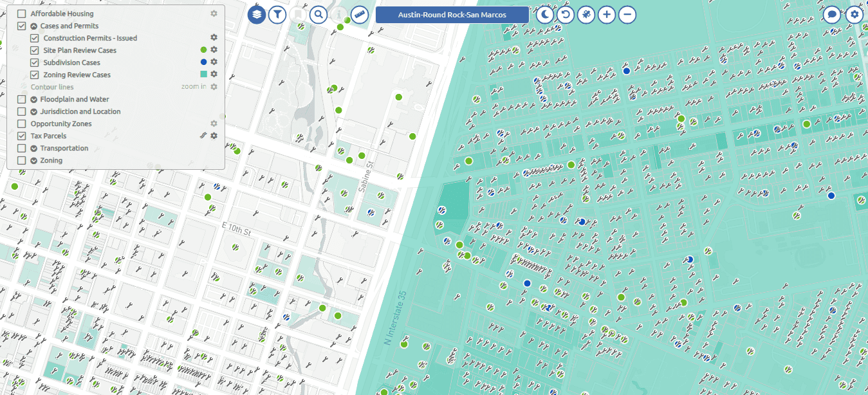Uncheck Construction Permits - Issued layer
This screenshot has height=395, width=868.
point(35,38)
